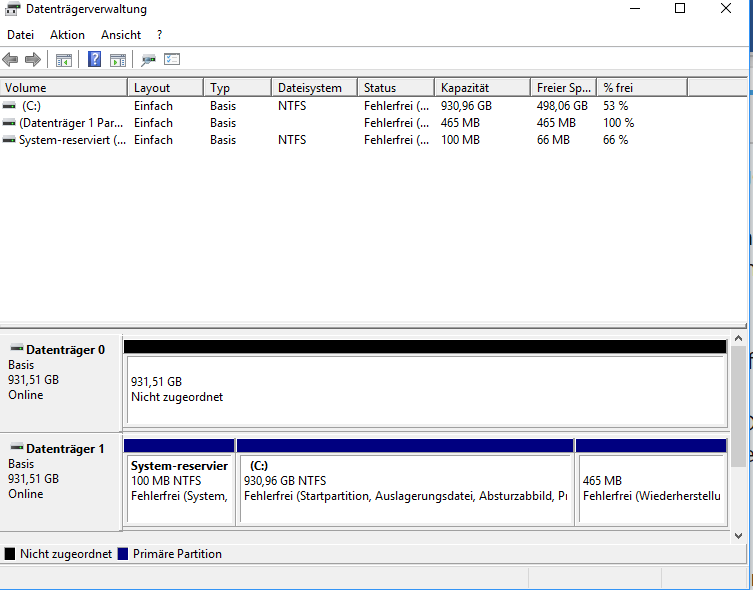Click the blue Primäre Partition legend swatch
Viewport: 756px width, 590px height.
pos(123,554)
